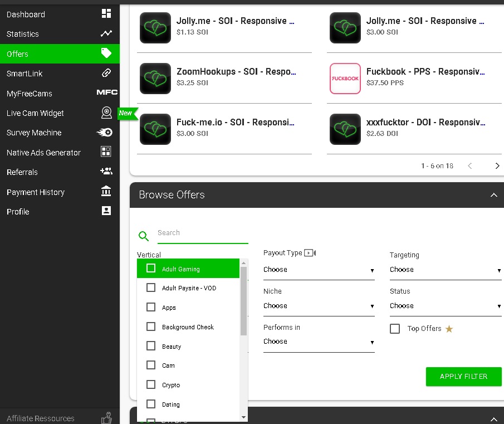Viewport: 504px width, 424px height.
Task: Click the SmartLink chain icon
Action: point(106,73)
